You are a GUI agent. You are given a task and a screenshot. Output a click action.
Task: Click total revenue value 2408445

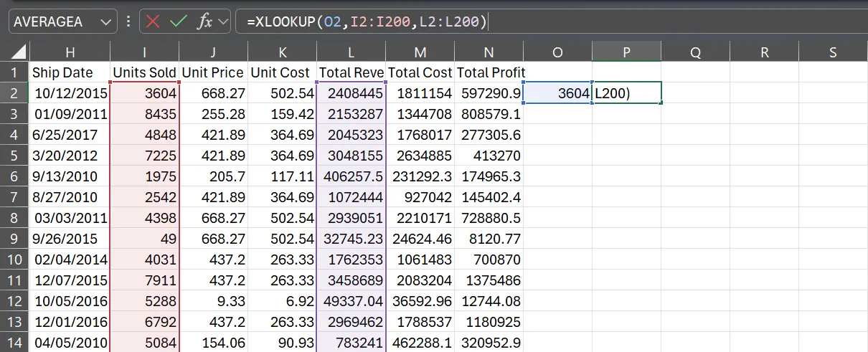(x=351, y=93)
